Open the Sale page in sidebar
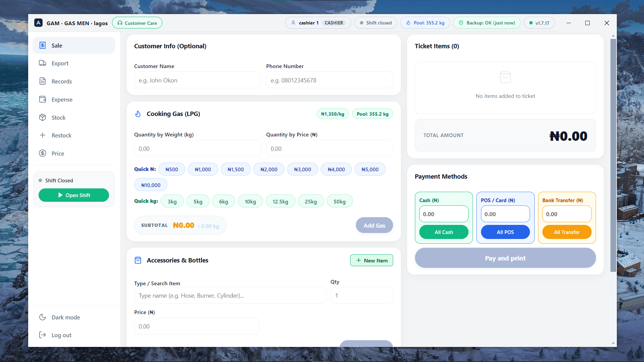This screenshot has width=644, height=362. click(74, 46)
